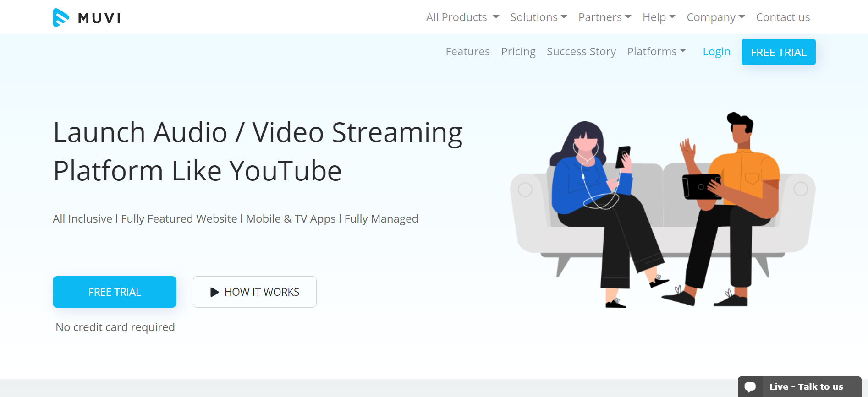Click the Login link

[716, 52]
